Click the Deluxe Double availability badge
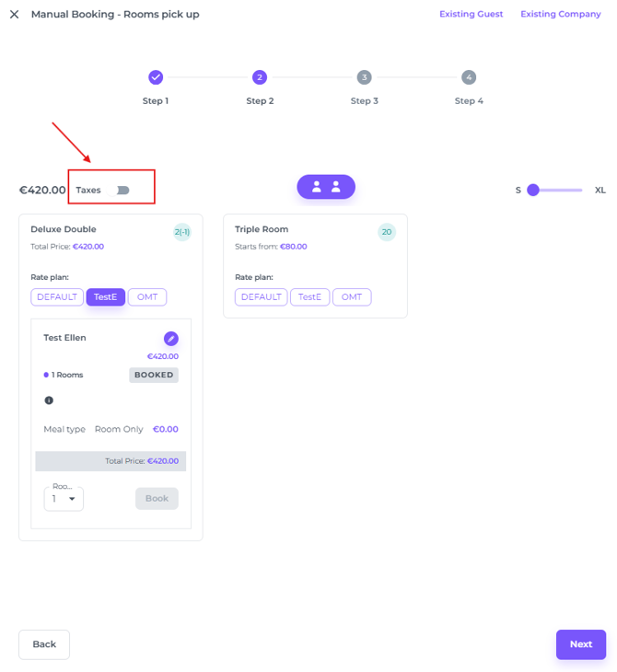The height and width of the screenshot is (672, 617). 181,232
